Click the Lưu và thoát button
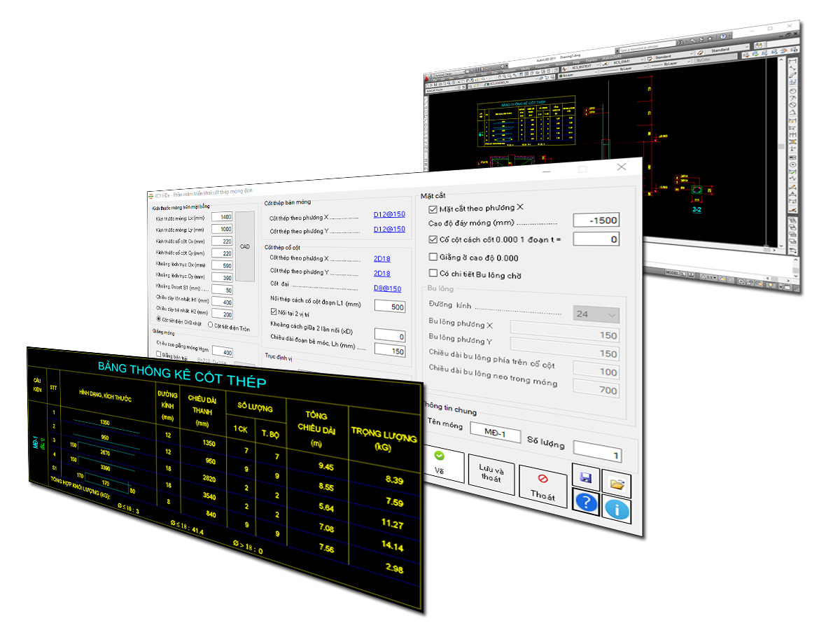The image size is (840, 630). pyautogui.click(x=491, y=474)
